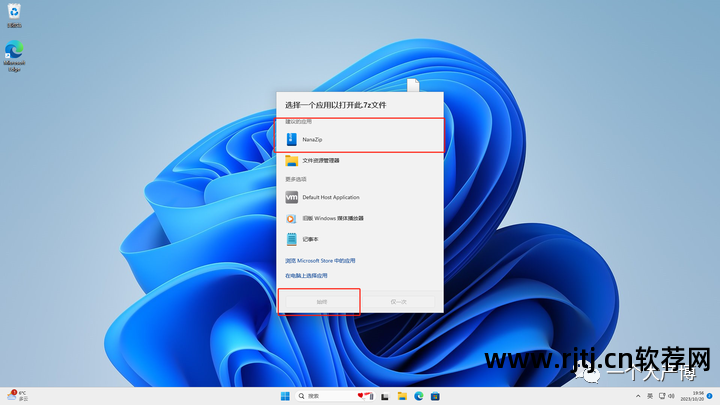
Task: Launch Microsoft Edge from the taskbar
Action: click(419, 396)
